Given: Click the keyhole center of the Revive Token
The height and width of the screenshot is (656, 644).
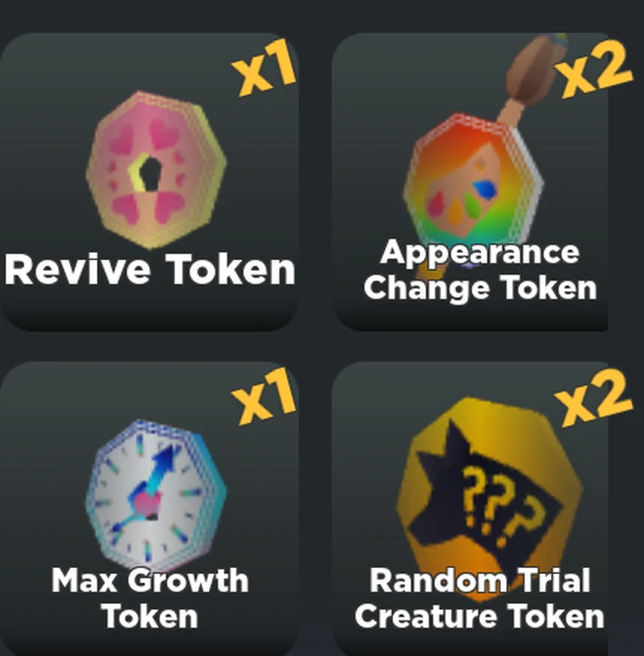Looking at the screenshot, I should [150, 174].
